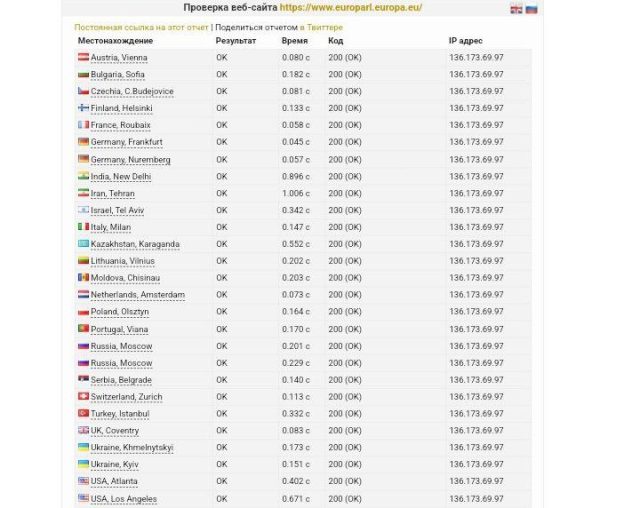Select the Iran, Tehran location
640x508 pixels.
click(x=113, y=193)
